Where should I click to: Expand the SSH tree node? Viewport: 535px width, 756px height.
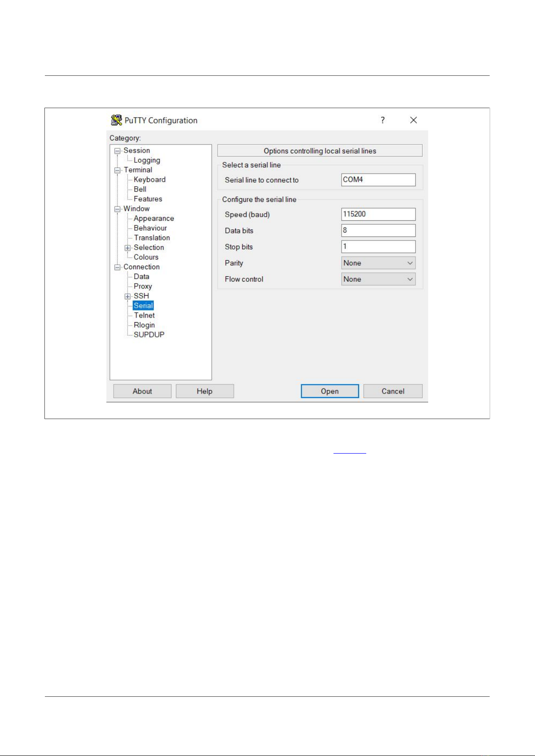click(128, 296)
